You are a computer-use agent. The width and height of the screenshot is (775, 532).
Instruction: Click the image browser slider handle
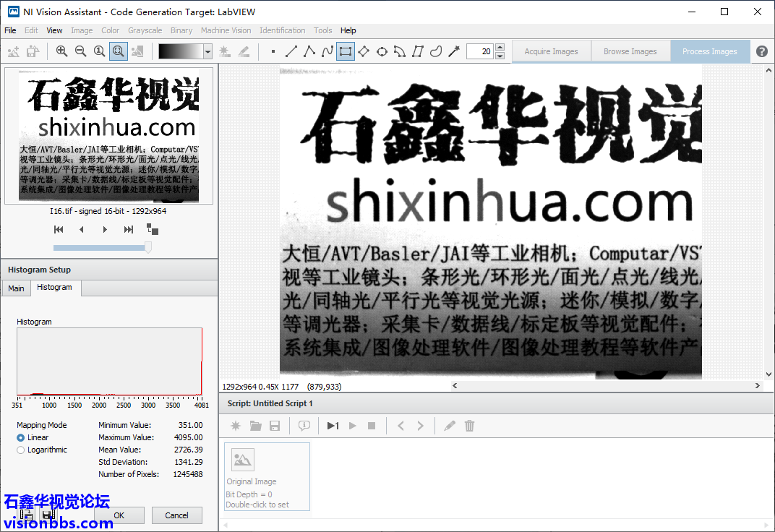[148, 247]
